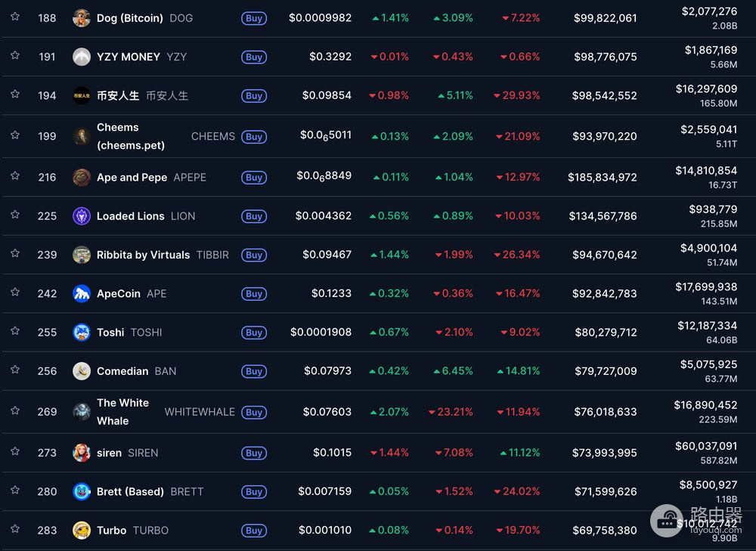
Task: Open the ApeCoin page
Action: tap(118, 293)
